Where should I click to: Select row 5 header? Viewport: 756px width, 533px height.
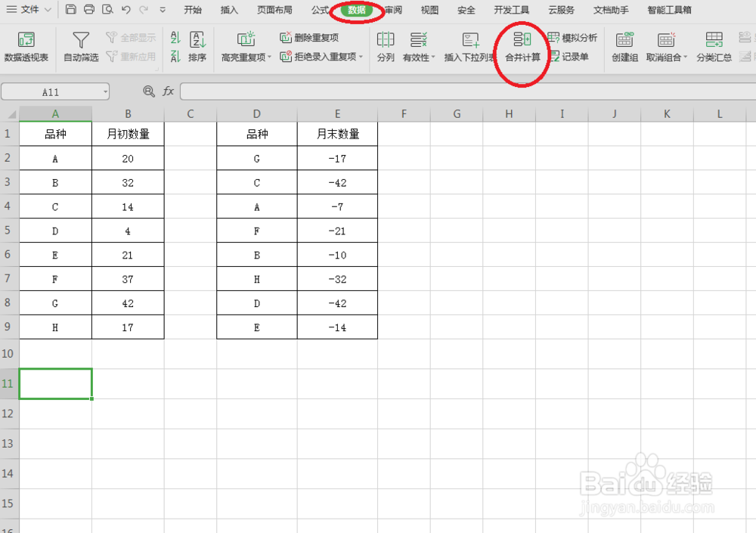pos(9,230)
